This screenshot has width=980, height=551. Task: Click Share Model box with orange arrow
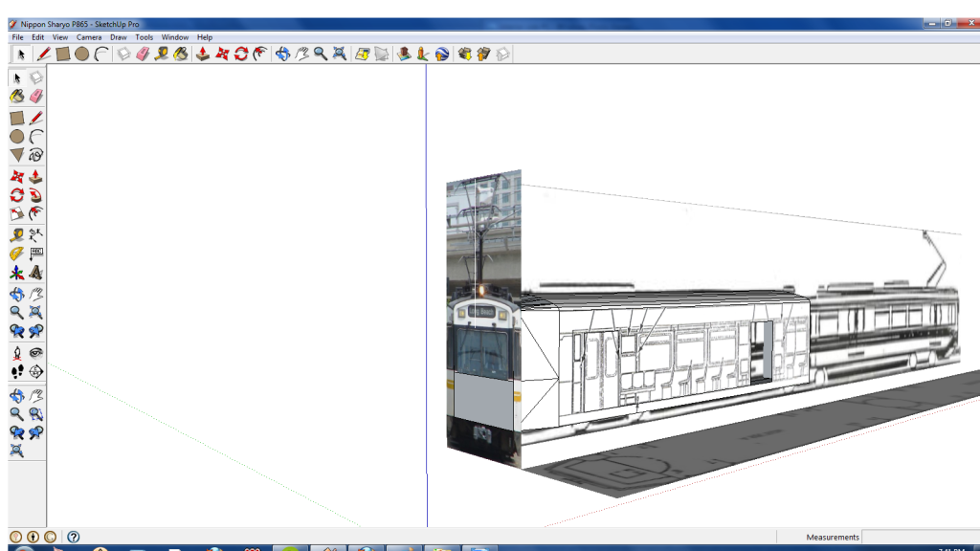(483, 55)
